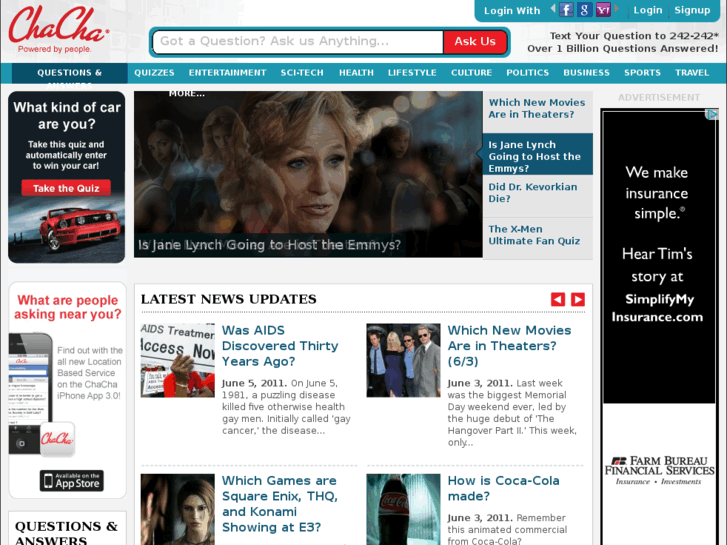Go to next latest news page
Viewport: 727px width, 545px height.
pyautogui.click(x=578, y=300)
